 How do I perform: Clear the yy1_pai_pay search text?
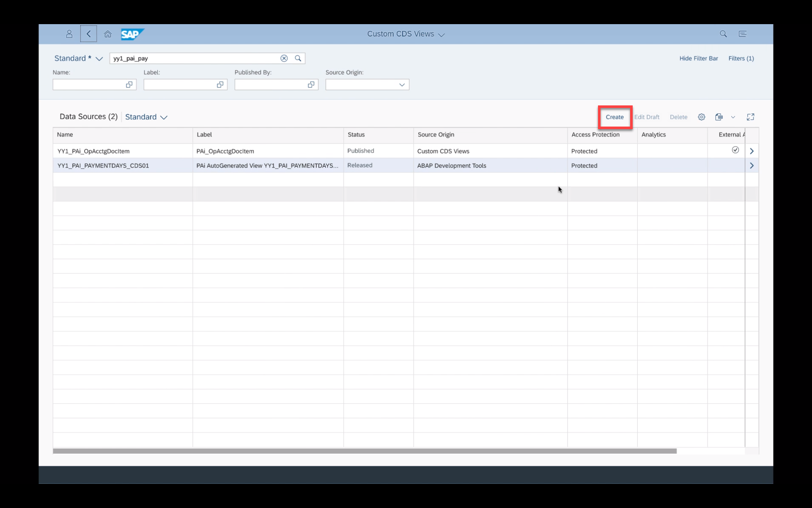284,58
